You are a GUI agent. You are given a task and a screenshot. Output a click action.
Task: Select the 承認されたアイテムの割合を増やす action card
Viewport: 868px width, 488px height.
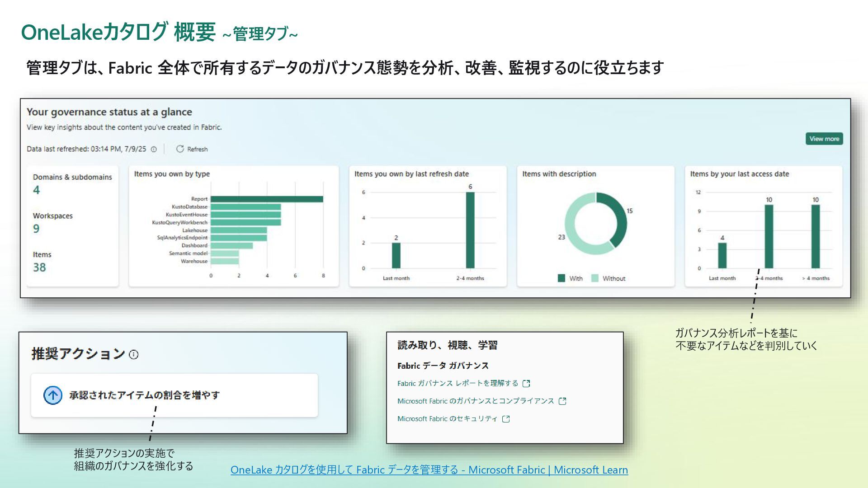coord(174,395)
